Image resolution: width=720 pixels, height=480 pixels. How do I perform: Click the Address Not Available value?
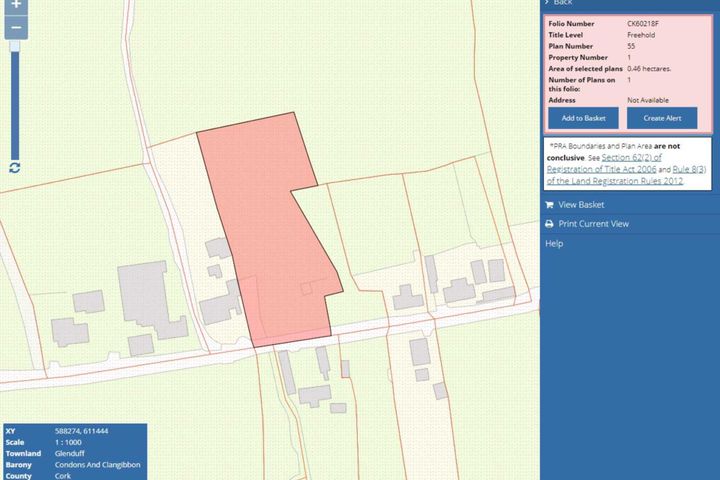click(648, 100)
